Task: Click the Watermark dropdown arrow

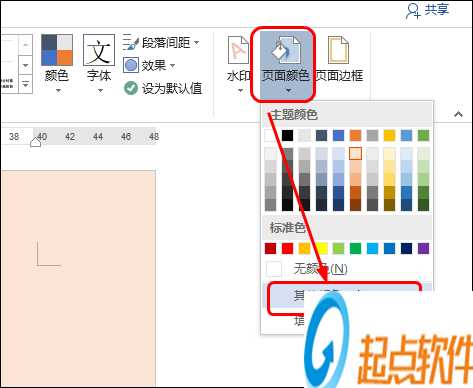Action: [x=240, y=90]
